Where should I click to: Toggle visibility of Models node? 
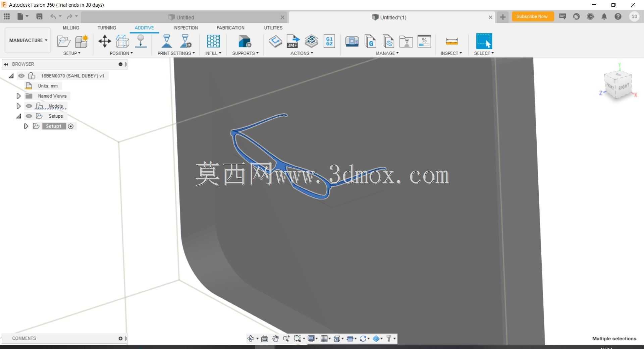point(29,106)
